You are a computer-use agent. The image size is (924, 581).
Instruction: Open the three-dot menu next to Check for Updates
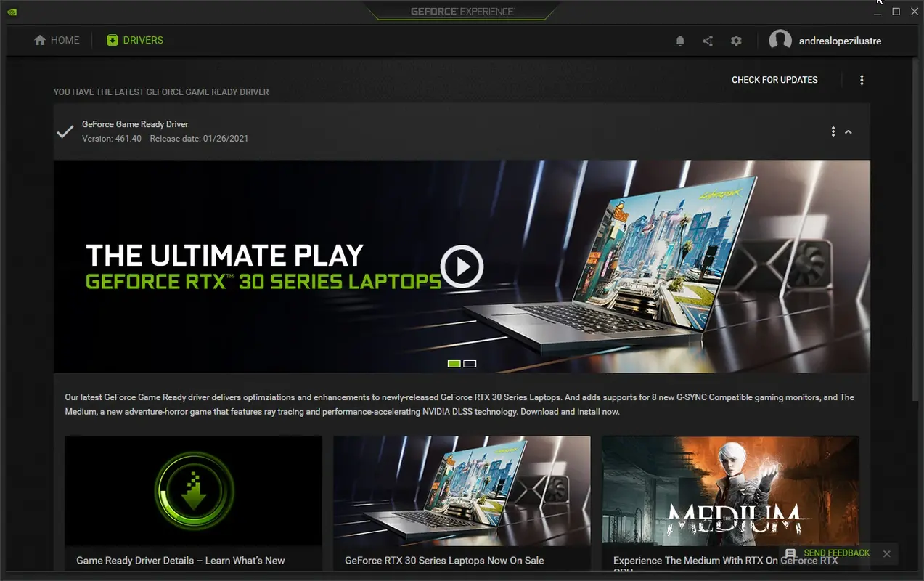862,80
